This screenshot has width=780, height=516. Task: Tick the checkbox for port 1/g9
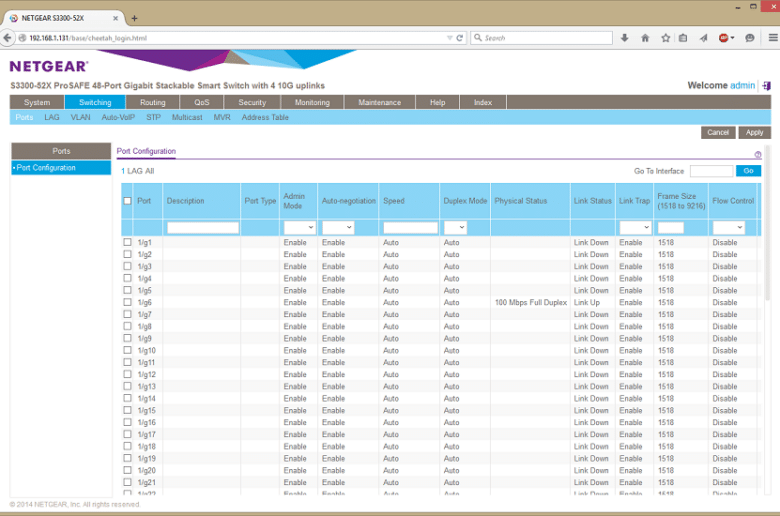click(x=127, y=338)
